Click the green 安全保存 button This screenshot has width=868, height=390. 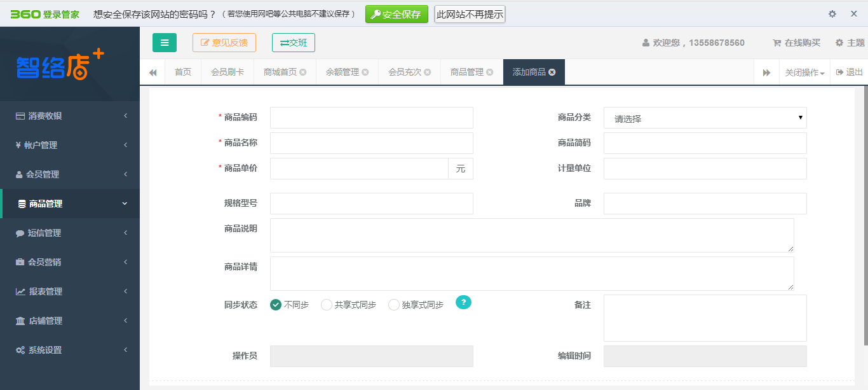tap(397, 13)
